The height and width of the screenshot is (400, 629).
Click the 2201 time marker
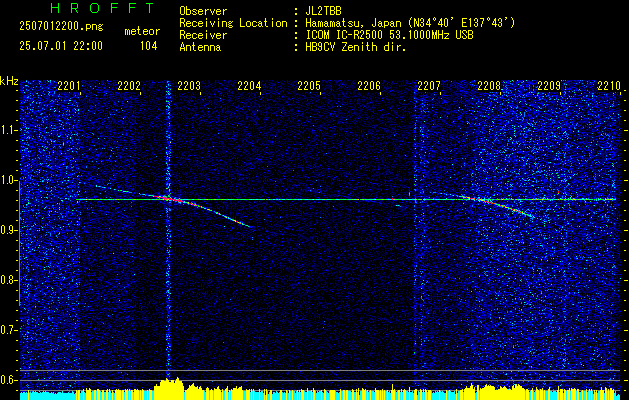point(69,86)
